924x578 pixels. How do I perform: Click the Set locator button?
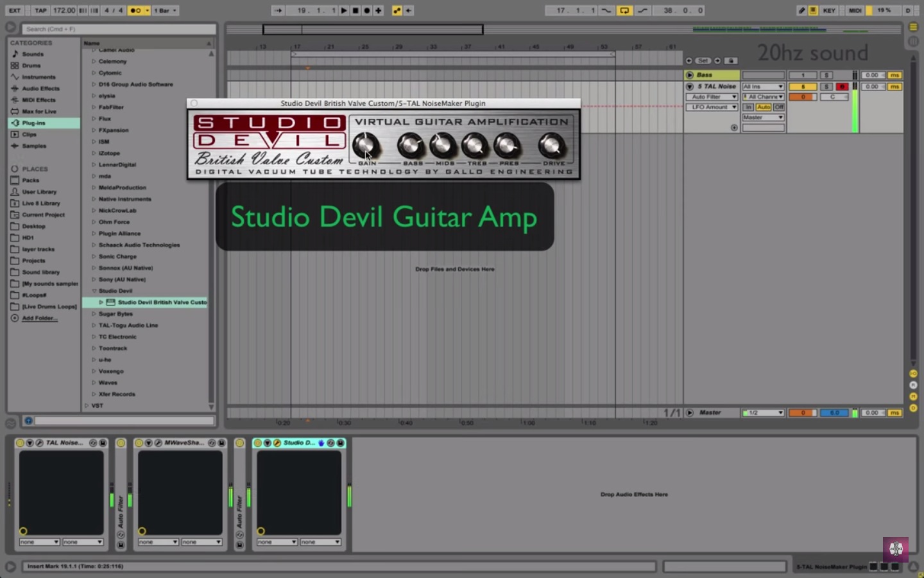point(703,61)
